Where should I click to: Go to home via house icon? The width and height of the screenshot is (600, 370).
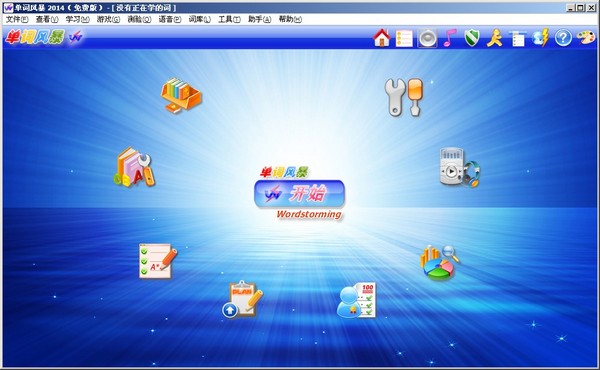click(x=382, y=38)
